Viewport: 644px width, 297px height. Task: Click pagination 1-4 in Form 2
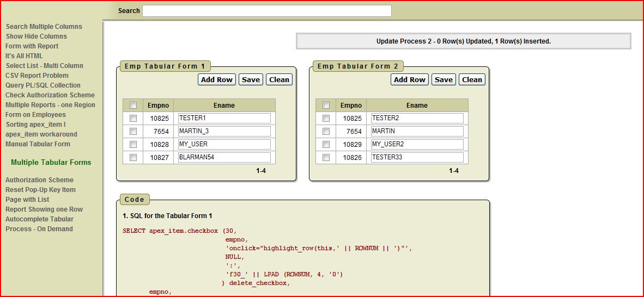click(453, 171)
